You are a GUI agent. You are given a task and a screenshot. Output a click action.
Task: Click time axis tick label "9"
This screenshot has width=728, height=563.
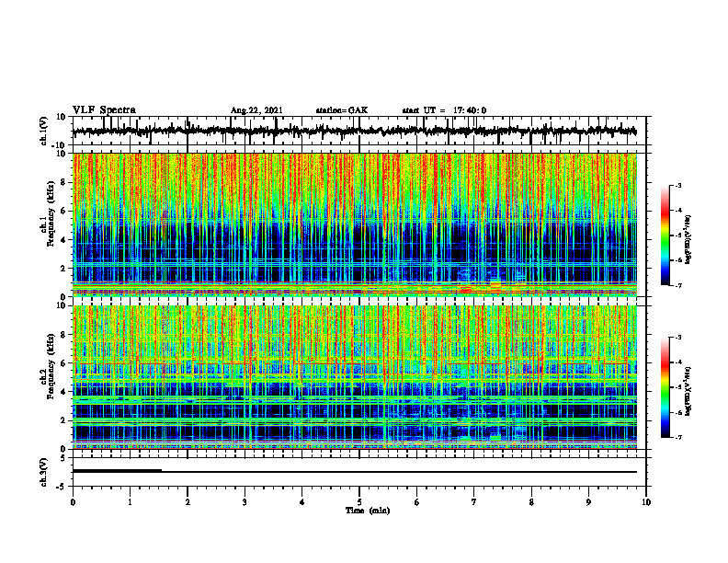click(588, 502)
